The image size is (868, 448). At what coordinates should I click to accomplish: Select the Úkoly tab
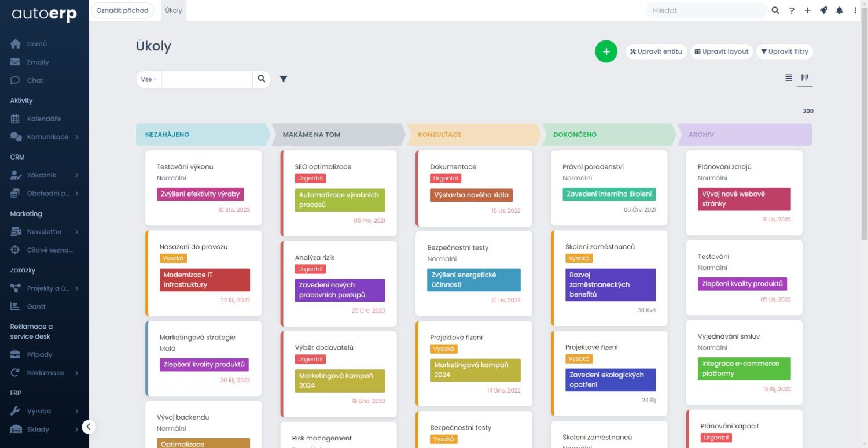[x=173, y=10]
